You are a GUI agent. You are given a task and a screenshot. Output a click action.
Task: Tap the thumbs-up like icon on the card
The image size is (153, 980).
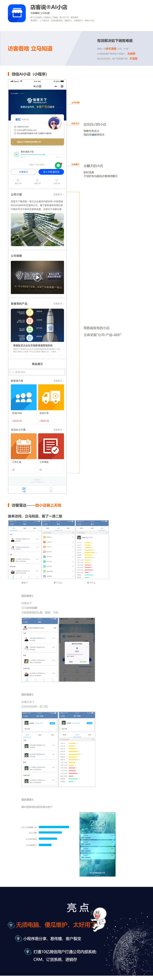click(x=37, y=180)
